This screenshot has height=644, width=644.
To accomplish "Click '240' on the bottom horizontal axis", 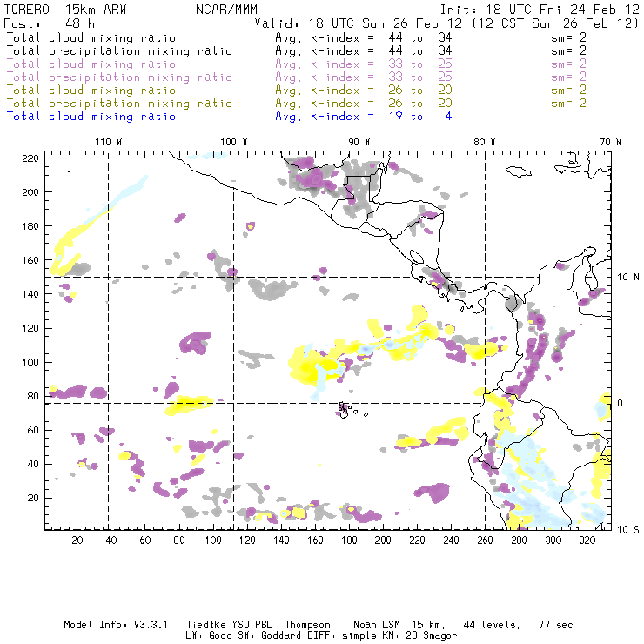I will [451, 540].
